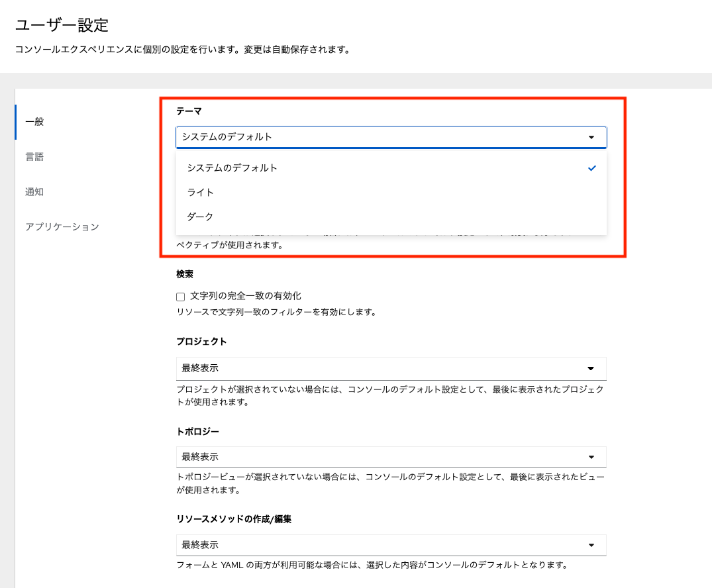The image size is (712, 588).
Task: Click the リソースで文字列一致のフィルター help text
Action: click(x=276, y=313)
